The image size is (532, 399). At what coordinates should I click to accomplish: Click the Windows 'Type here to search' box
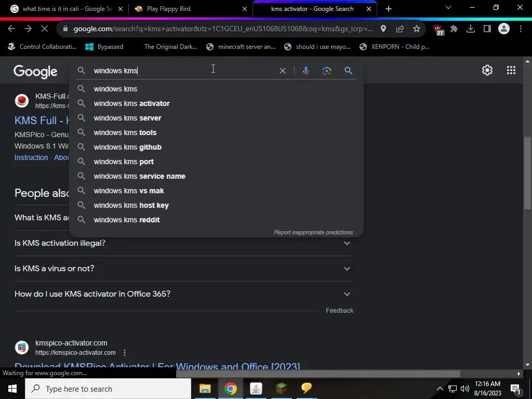108,389
